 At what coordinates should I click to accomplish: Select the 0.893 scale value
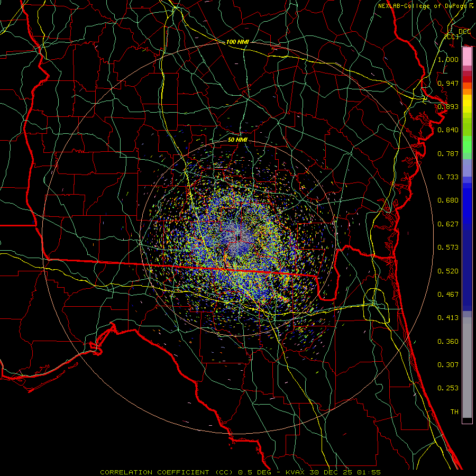pos(448,106)
